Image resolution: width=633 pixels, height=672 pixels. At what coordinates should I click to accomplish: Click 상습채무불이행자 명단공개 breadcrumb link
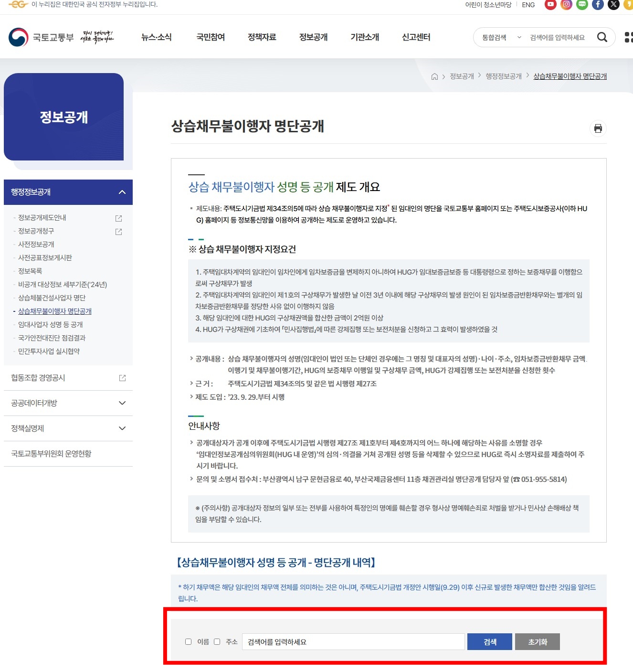[x=570, y=76]
